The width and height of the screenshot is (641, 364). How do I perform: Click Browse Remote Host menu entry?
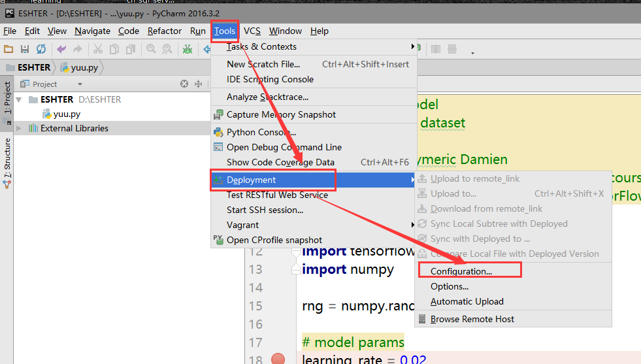coord(472,319)
